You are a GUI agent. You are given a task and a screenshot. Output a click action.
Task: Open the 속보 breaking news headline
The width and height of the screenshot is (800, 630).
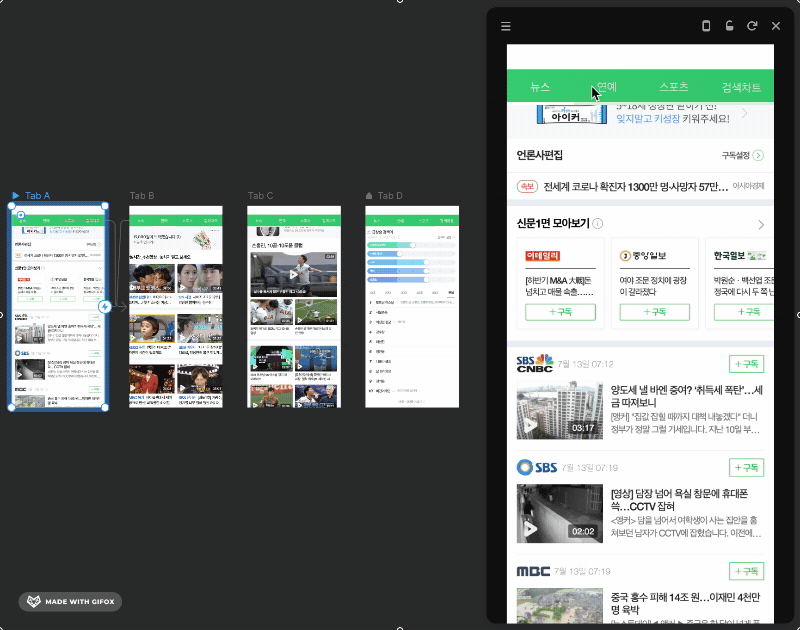635,187
